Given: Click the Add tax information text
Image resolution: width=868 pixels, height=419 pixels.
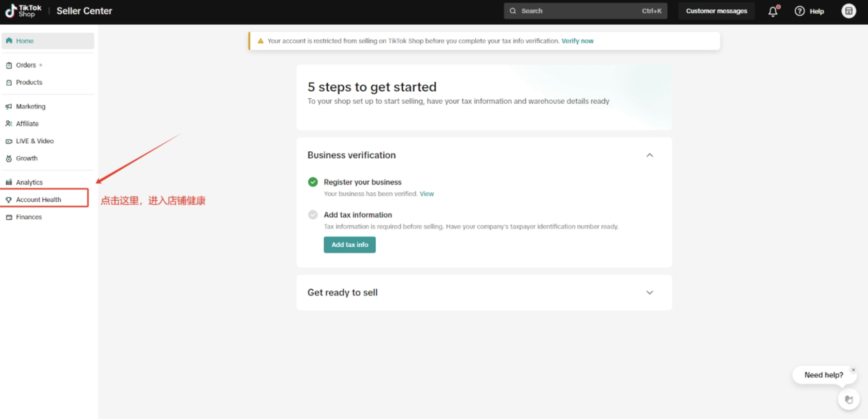Looking at the screenshot, I should tap(358, 215).
